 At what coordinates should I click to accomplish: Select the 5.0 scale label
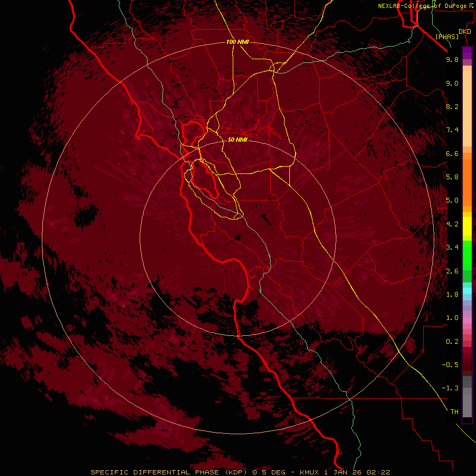pyautogui.click(x=452, y=200)
